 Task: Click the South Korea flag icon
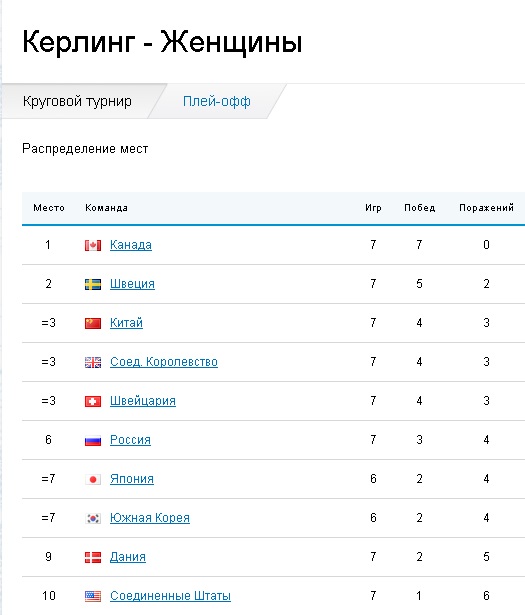[93, 519]
